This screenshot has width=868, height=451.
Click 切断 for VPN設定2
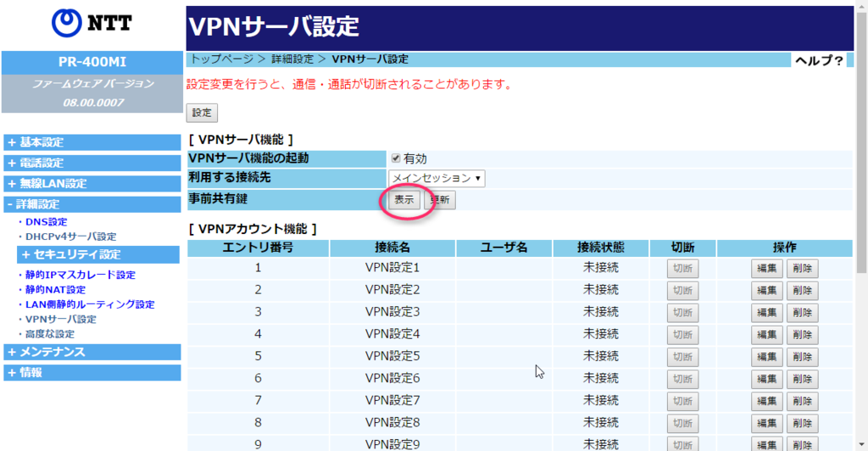tap(682, 291)
